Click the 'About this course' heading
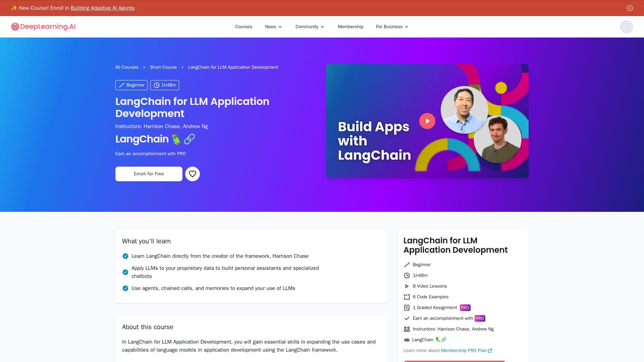This screenshot has height=362, width=644. [148, 327]
